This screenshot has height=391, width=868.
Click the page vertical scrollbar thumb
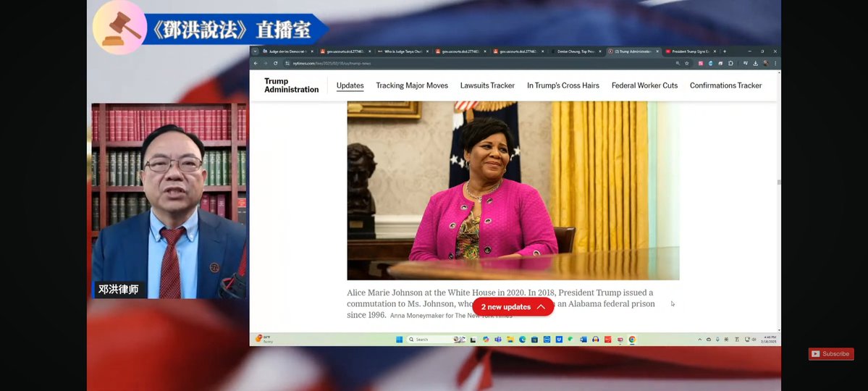pyautogui.click(x=779, y=182)
